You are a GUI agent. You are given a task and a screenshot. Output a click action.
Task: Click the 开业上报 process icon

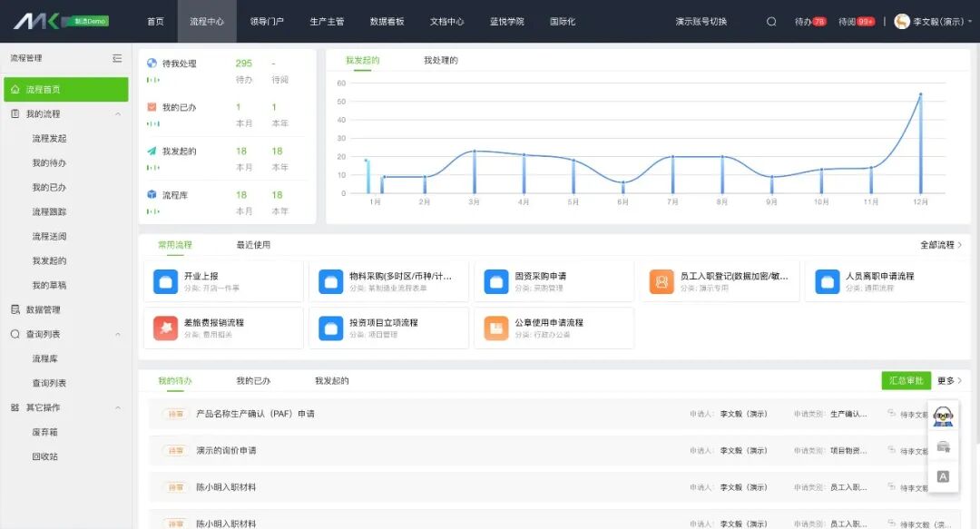[x=165, y=282]
